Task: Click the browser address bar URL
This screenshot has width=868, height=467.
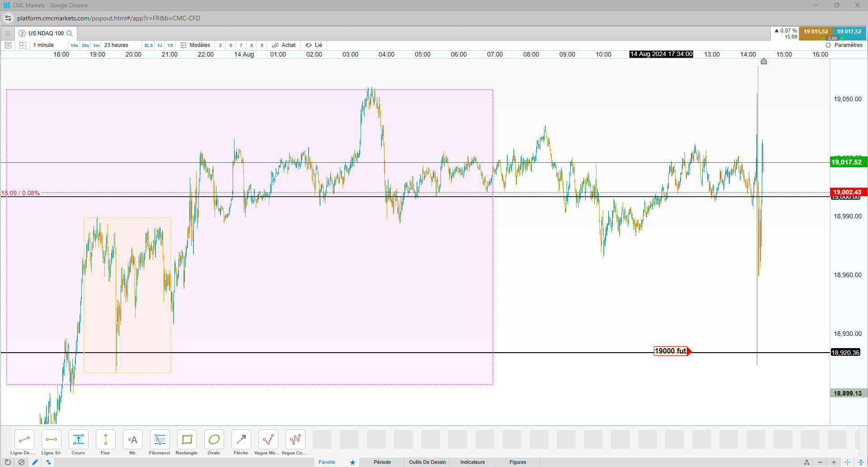Action: point(108,18)
